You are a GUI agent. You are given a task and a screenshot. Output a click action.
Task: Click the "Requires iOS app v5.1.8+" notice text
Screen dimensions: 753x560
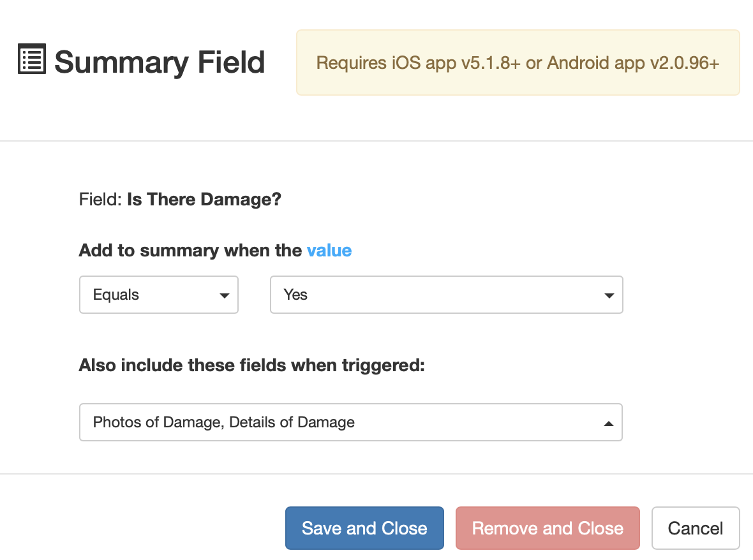tap(419, 63)
